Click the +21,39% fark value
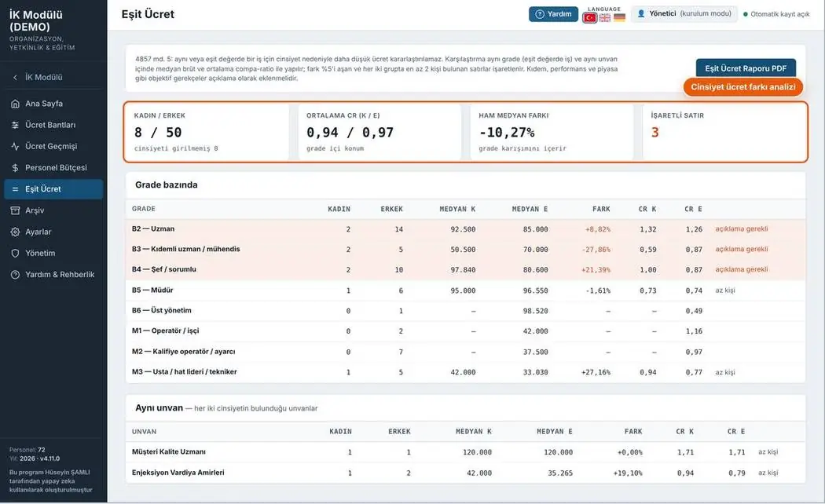This screenshot has width=825, height=504. (x=596, y=269)
